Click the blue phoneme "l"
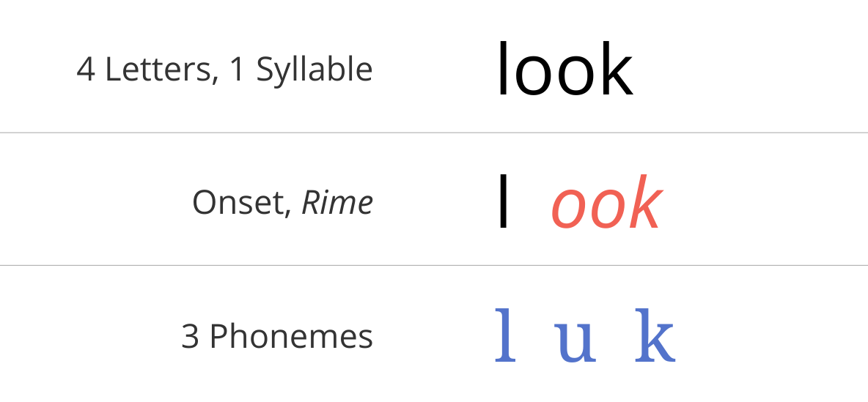Image resolution: width=868 pixels, height=402 pixels. coord(505,335)
